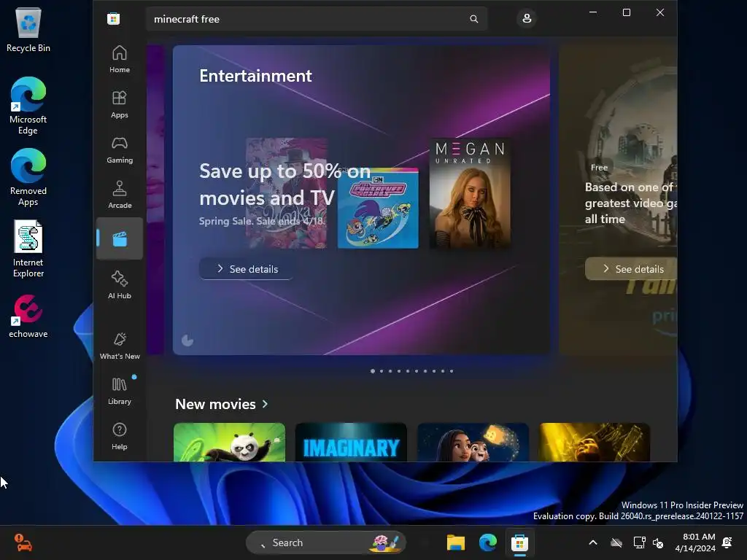This screenshot has width=747, height=560.
Task: Click the carousel pause/progress indicator on the banner
Action: click(x=187, y=341)
